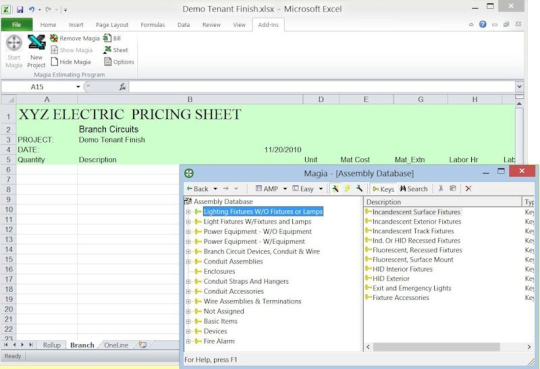Click the Back arrow in Magia toolbar

coord(197,188)
